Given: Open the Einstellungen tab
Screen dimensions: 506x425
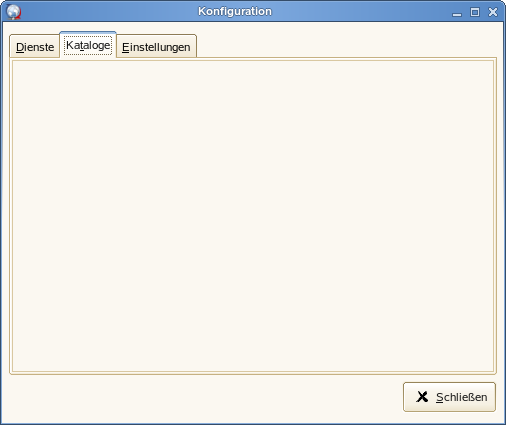Looking at the screenshot, I should click(156, 46).
